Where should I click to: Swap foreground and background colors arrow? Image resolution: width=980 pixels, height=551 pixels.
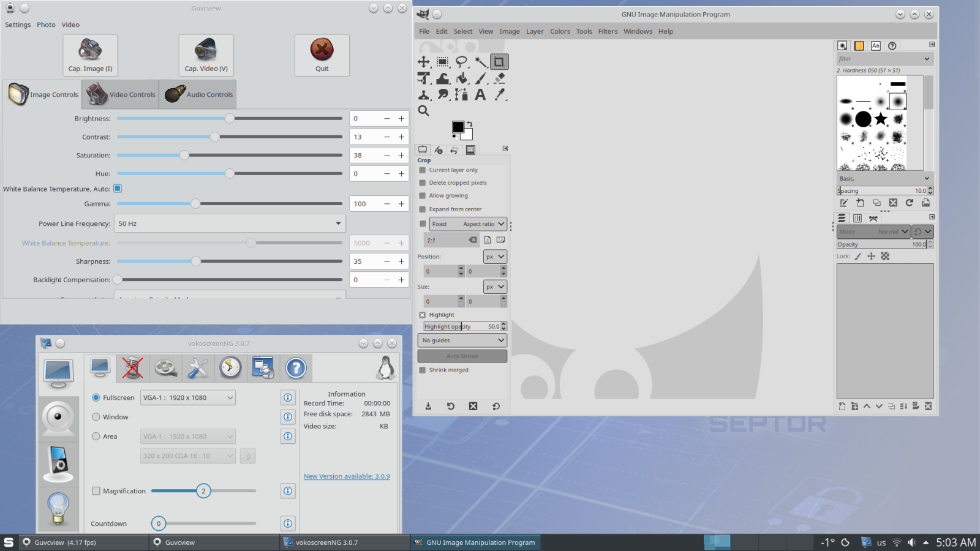470,124
